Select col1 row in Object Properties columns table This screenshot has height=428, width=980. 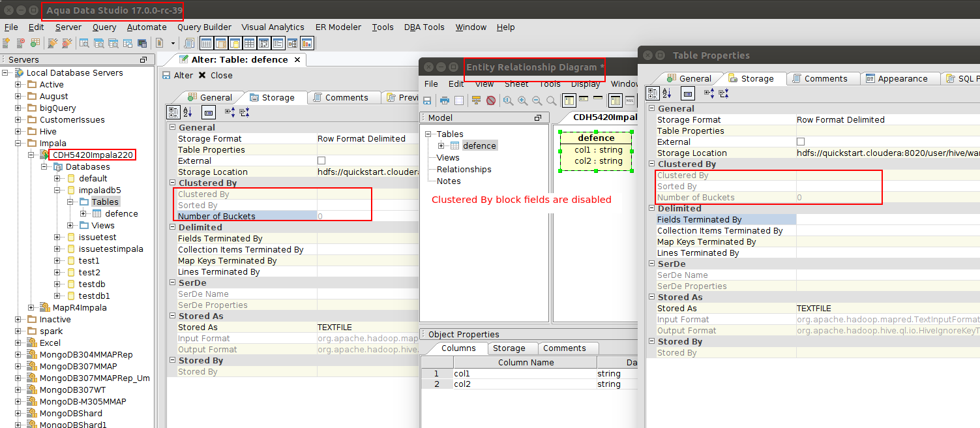(x=529, y=374)
